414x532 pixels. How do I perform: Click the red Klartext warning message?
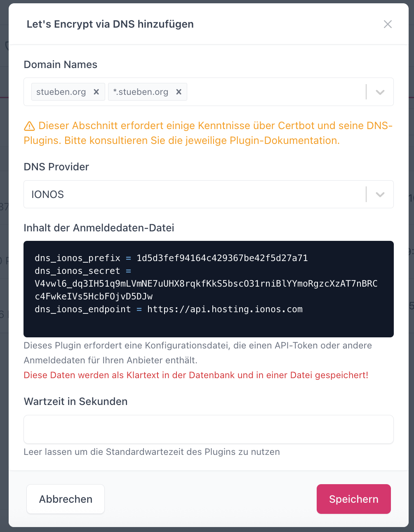click(196, 375)
